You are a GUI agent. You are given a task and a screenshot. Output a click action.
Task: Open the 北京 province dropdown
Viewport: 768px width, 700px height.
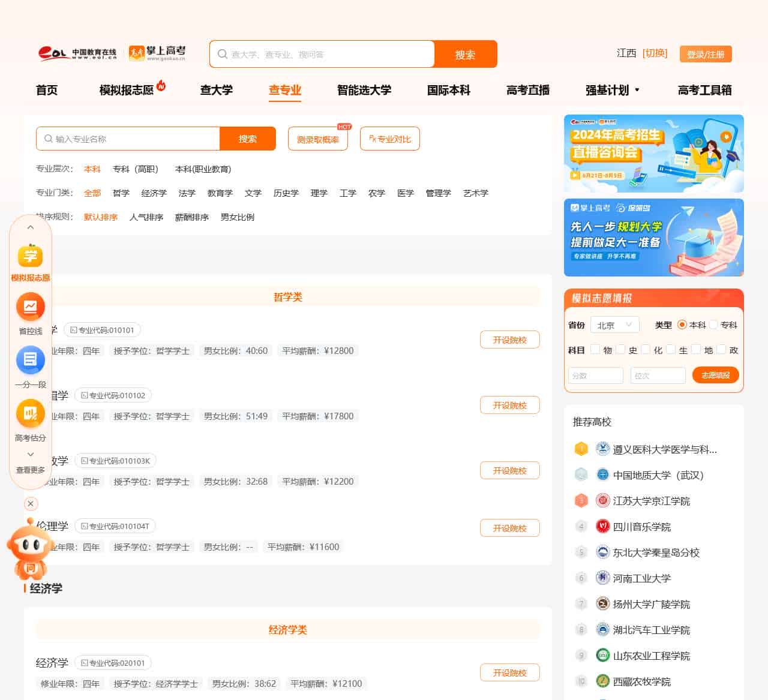[615, 325]
